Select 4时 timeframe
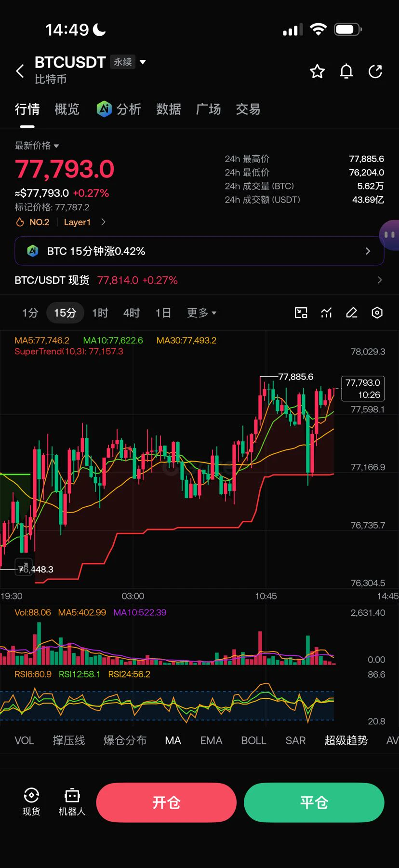 [131, 313]
